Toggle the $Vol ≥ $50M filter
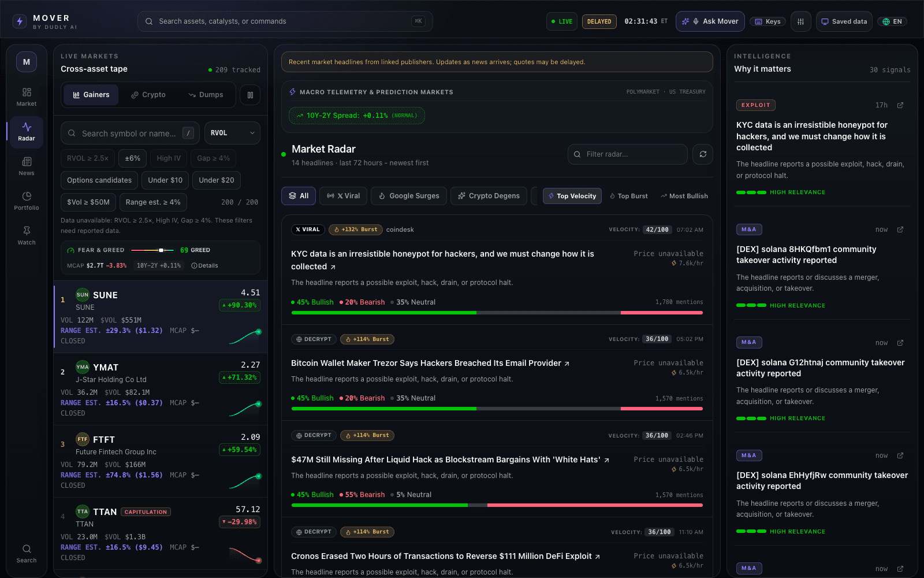 point(88,202)
